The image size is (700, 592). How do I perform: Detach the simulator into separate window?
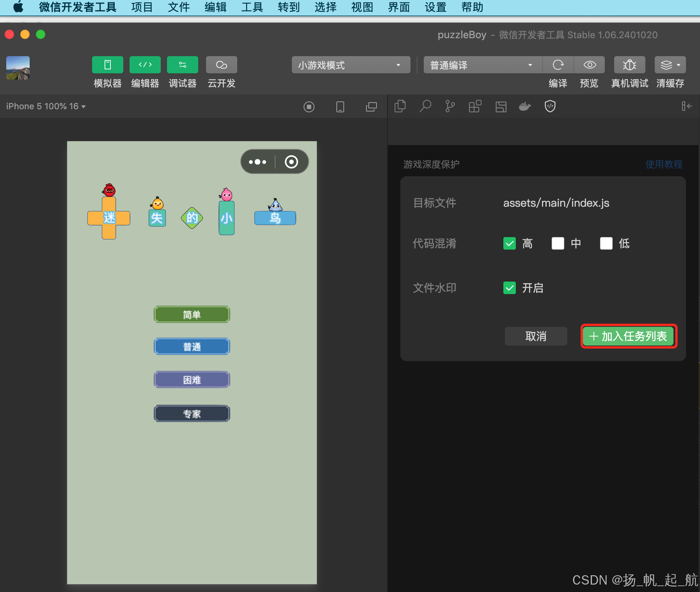(371, 106)
